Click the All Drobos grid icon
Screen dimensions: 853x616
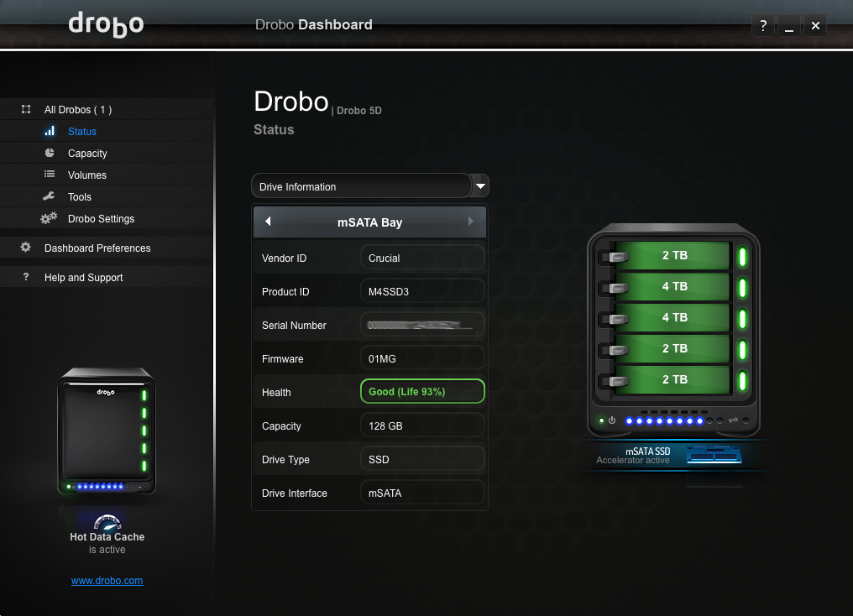(x=25, y=109)
